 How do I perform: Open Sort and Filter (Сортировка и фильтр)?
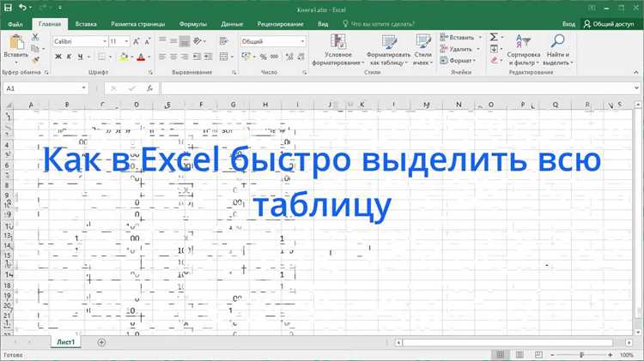tap(523, 50)
